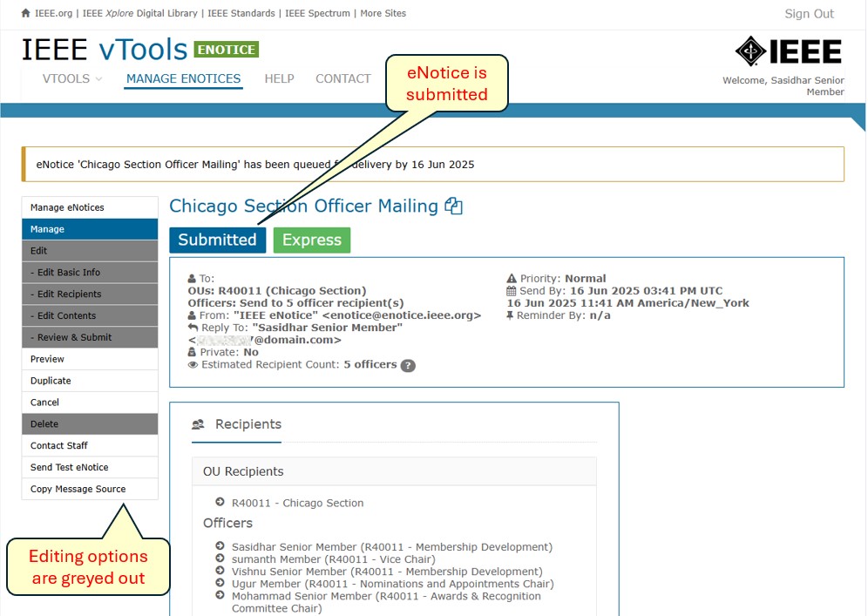Image resolution: width=868 pixels, height=616 pixels.
Task: Click the green ENOTICE badge in the header
Action: coord(227,50)
